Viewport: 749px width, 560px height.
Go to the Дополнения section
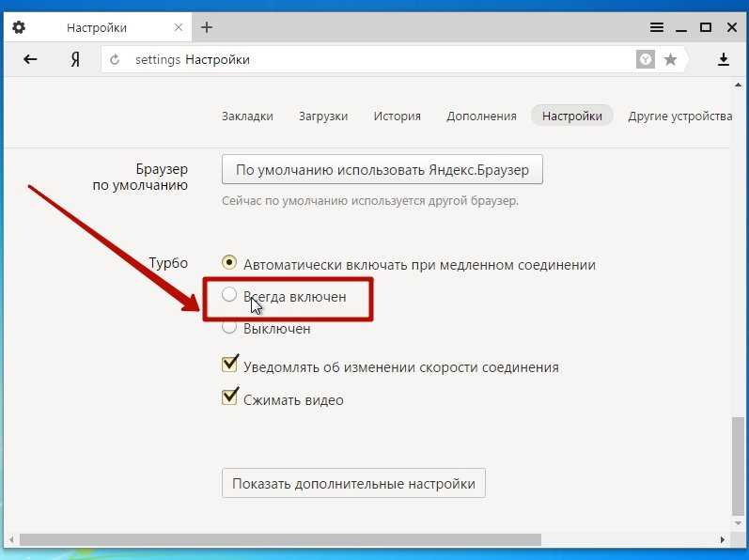point(481,116)
